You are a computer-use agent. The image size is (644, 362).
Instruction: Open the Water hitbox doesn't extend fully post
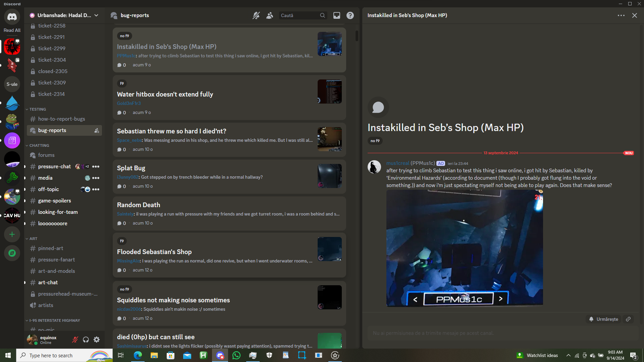pyautogui.click(x=165, y=94)
